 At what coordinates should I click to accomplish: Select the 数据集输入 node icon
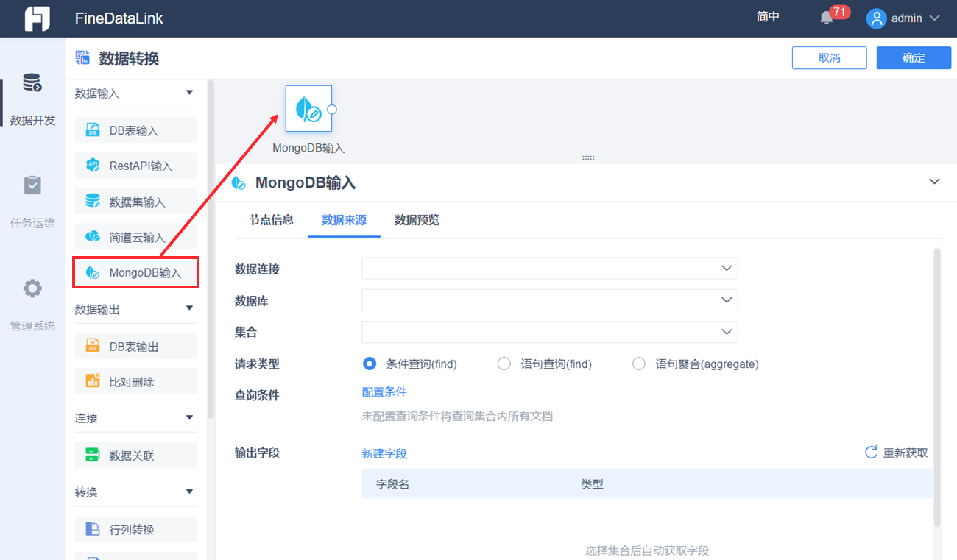[93, 201]
